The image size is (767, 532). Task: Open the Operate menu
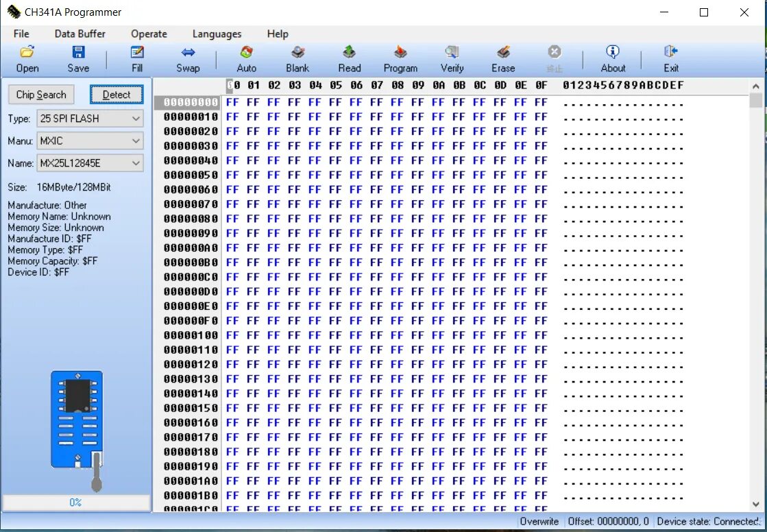point(149,34)
